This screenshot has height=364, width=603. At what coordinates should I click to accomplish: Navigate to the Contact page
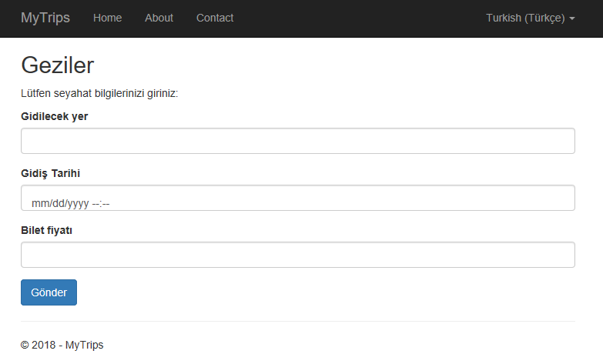[x=215, y=18]
